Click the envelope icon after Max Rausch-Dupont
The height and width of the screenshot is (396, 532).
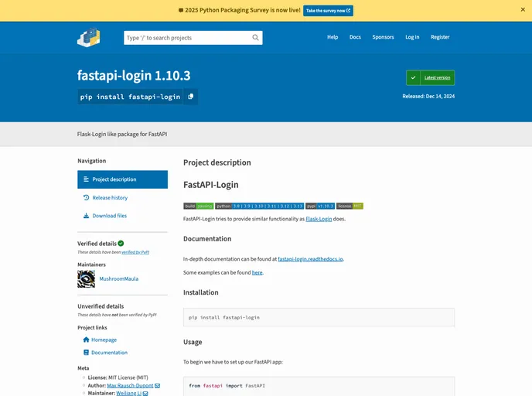158,385
